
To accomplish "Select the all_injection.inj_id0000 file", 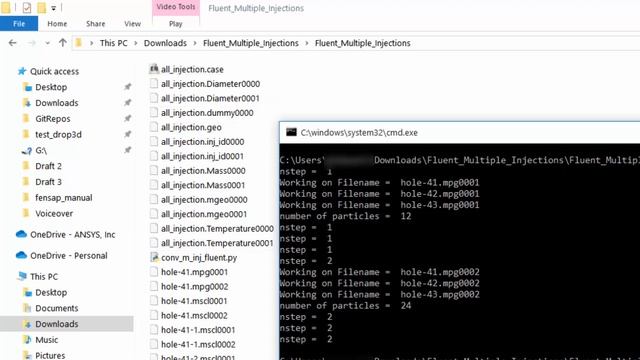I will 202,142.
